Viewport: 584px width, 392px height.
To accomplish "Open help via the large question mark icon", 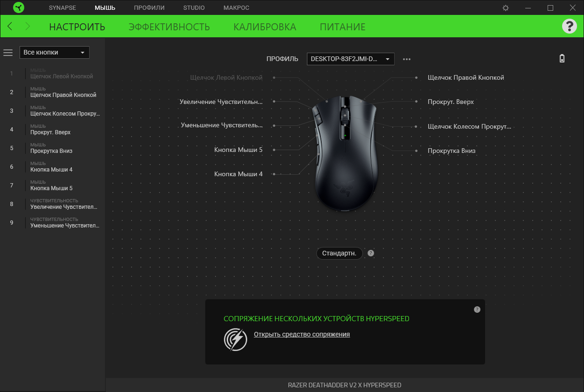I will 569,26.
